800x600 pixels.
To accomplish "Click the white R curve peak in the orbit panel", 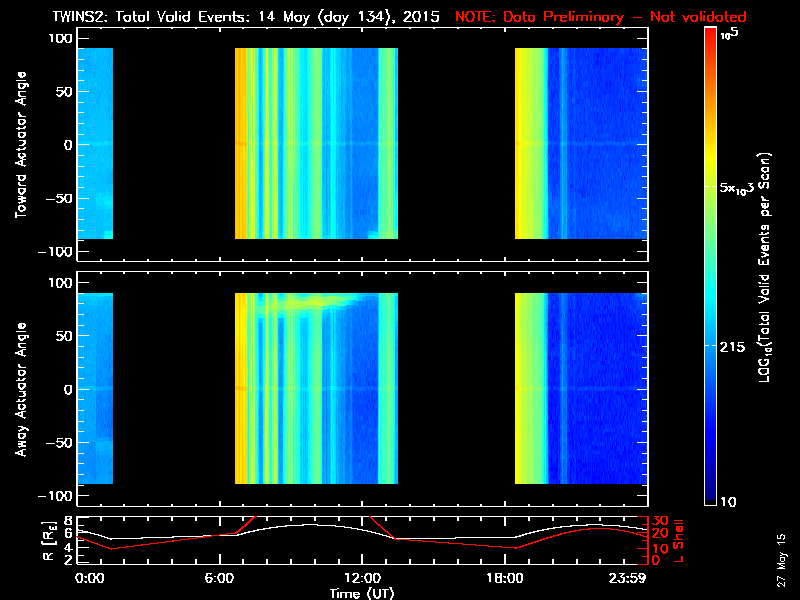I will tap(310, 524).
